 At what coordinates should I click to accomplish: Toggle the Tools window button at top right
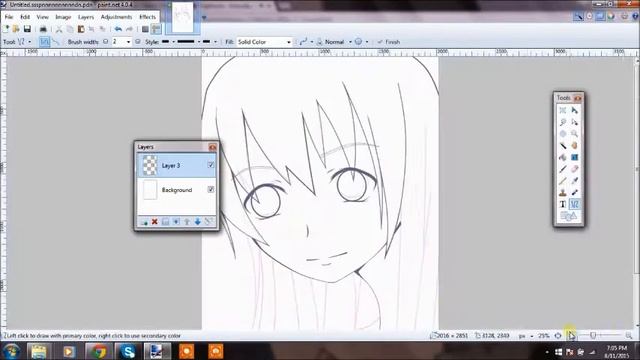(x=578, y=16)
